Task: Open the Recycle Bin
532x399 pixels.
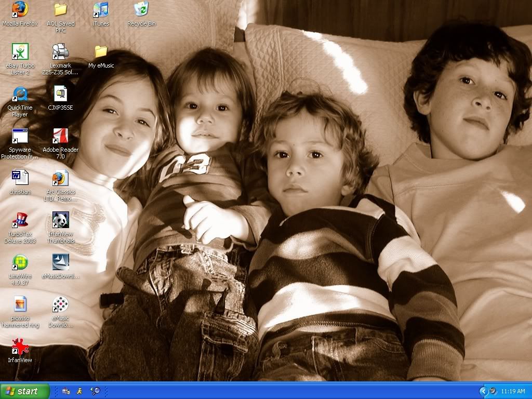Action: click(141, 9)
